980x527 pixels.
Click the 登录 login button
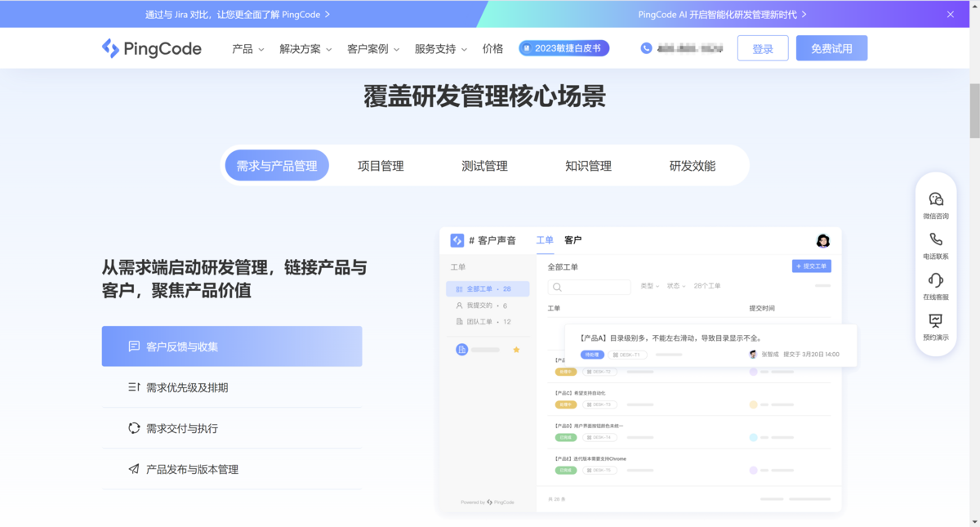click(763, 48)
